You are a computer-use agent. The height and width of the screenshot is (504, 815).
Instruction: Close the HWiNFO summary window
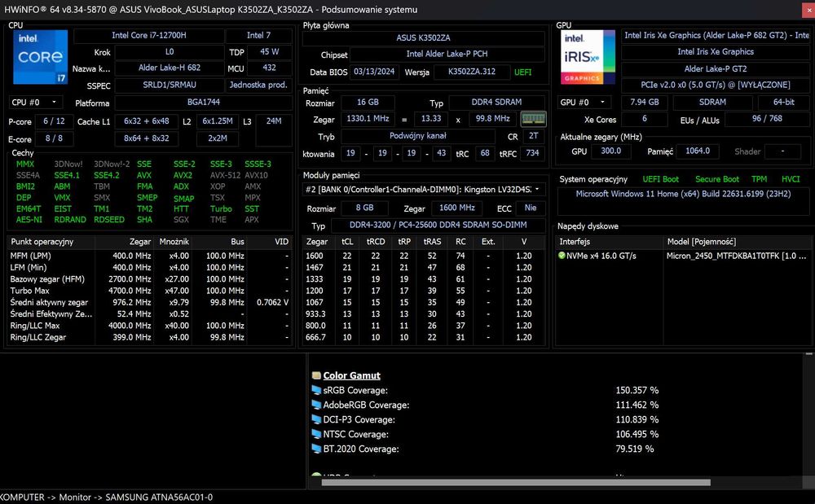click(x=808, y=9)
